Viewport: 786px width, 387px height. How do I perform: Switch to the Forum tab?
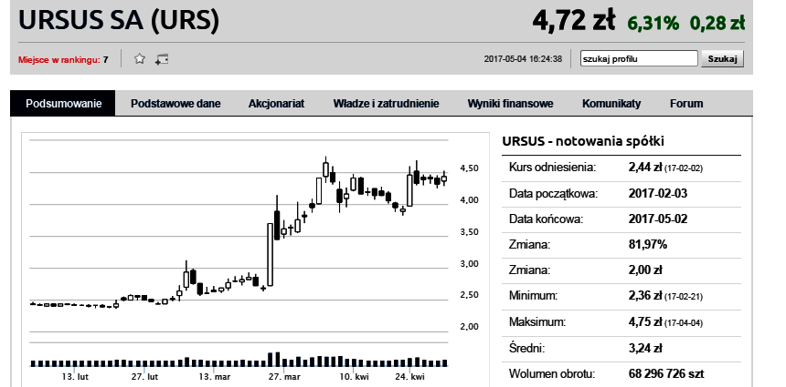686,103
